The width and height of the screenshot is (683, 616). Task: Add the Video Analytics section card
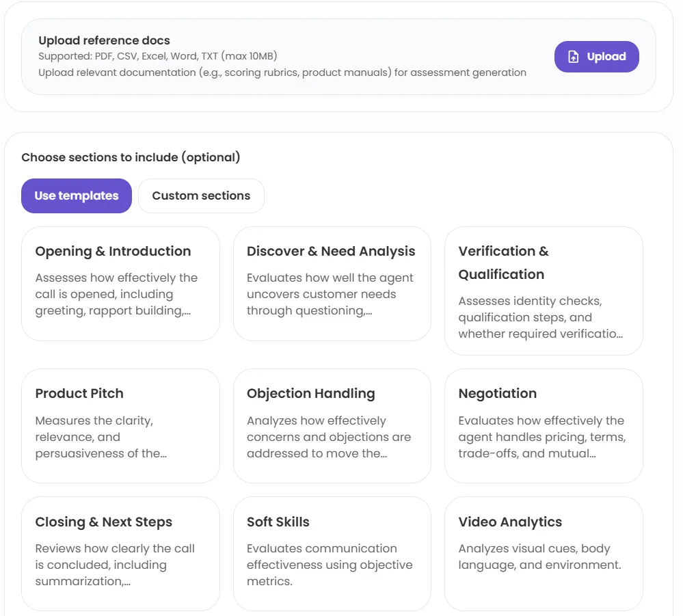tap(544, 553)
